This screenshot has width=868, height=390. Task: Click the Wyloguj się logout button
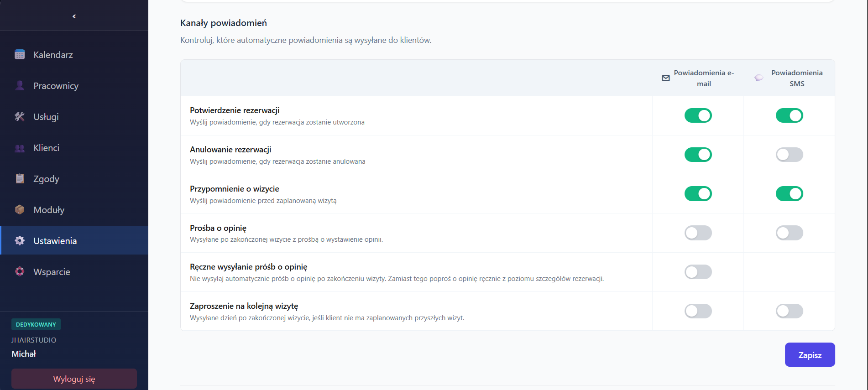tap(74, 379)
